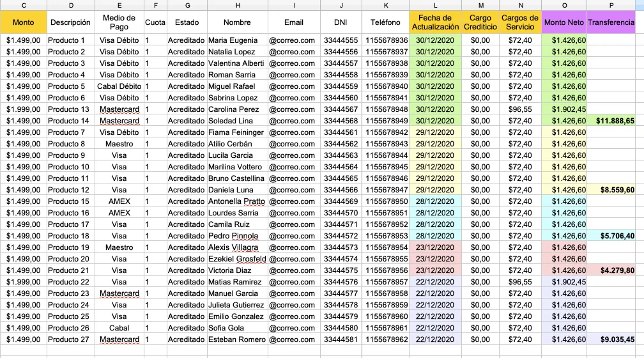Select DNI 33444581
Viewport: 644px width, 358px height.
click(x=341, y=339)
